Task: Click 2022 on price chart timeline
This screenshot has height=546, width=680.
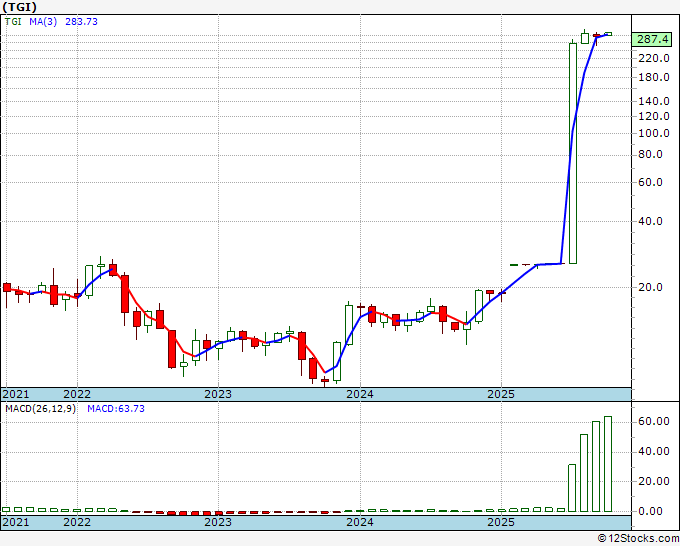Action: click(77, 394)
